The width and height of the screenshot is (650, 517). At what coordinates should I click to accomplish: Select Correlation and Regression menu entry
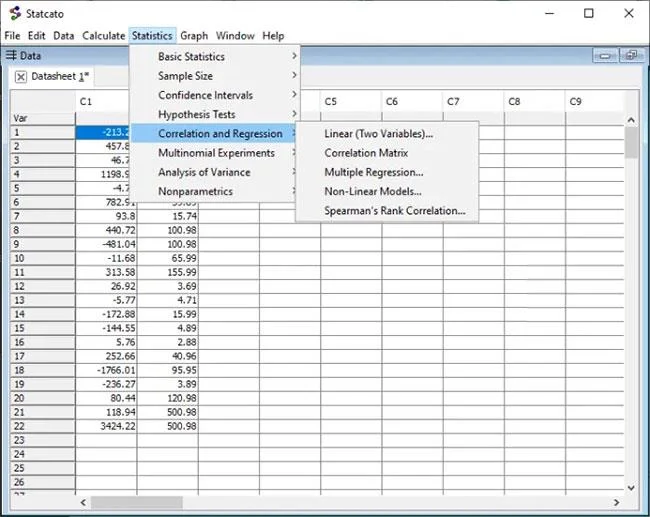214,133
